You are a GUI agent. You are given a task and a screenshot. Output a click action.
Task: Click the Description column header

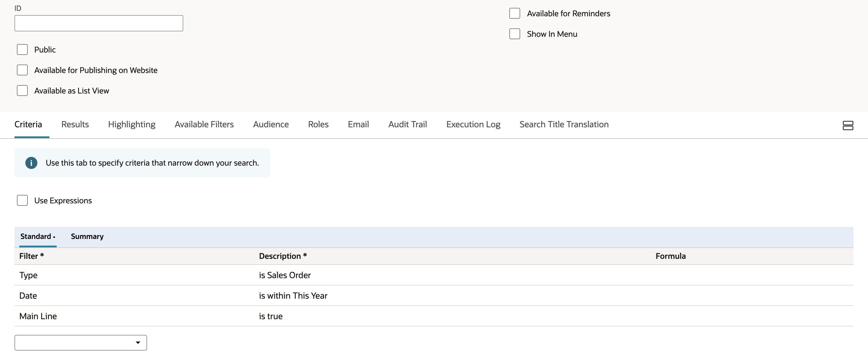pyautogui.click(x=283, y=256)
